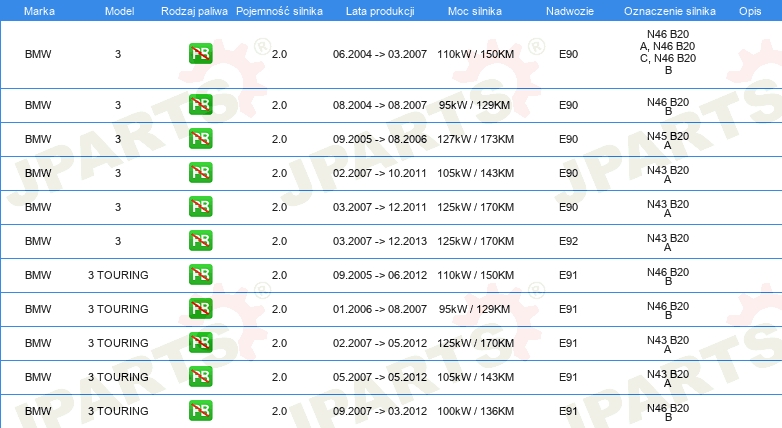The width and height of the screenshot is (782, 428).
Task: Select date range 03.2007 -> 12.2011
Action: click(380, 207)
